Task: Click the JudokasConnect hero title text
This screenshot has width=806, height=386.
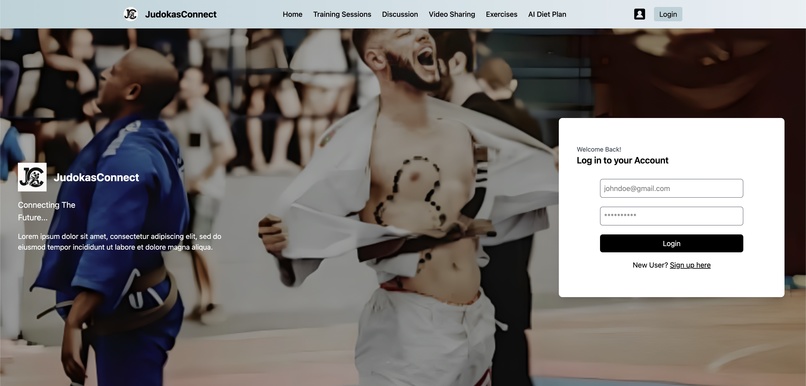Action: [96, 177]
